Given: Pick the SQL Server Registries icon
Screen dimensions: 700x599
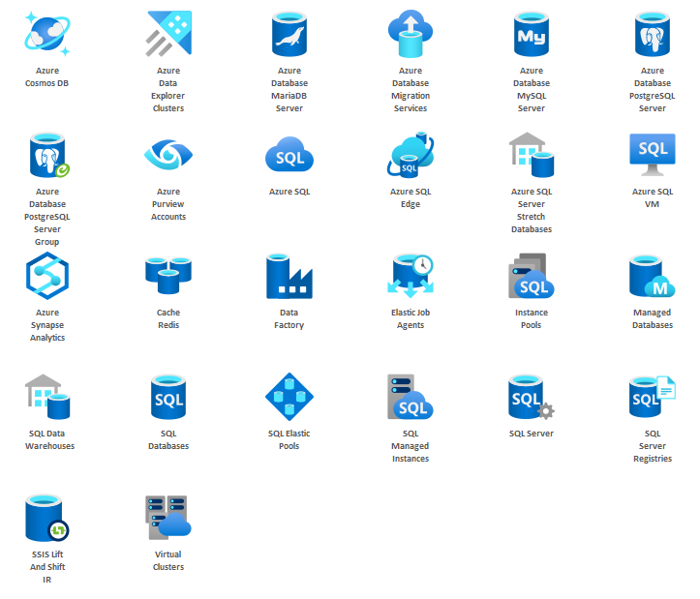Looking at the screenshot, I should point(653,398).
